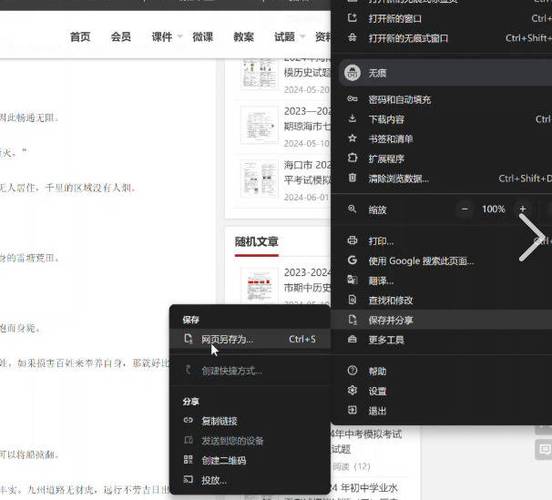Viewport: 552px width, 500px height.
Task: Click the new-window icon beside 打开新的窗口
Action: [x=352, y=18]
